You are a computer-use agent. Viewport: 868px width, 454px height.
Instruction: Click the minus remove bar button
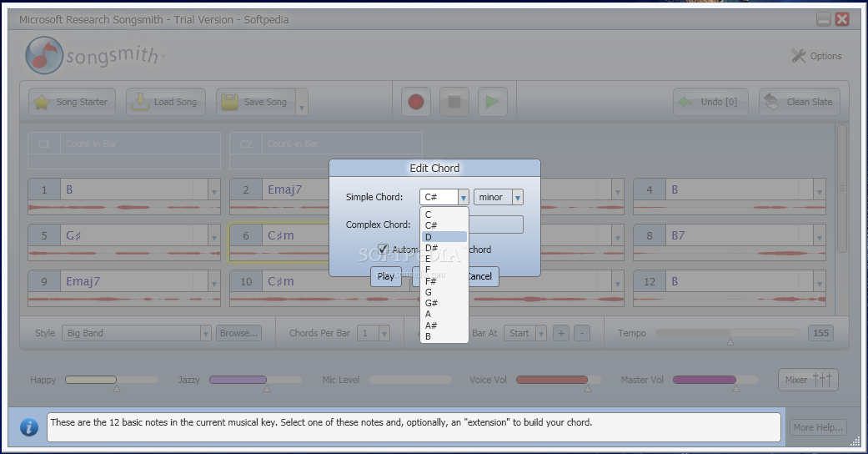[582, 333]
